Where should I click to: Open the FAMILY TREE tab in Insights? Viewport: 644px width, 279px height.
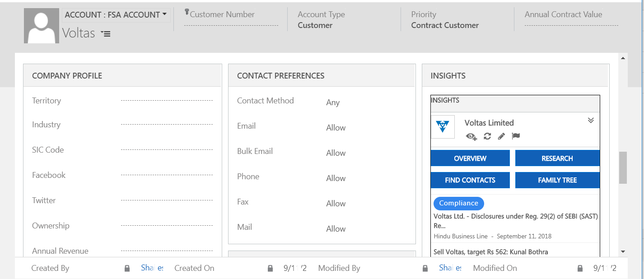click(x=557, y=180)
